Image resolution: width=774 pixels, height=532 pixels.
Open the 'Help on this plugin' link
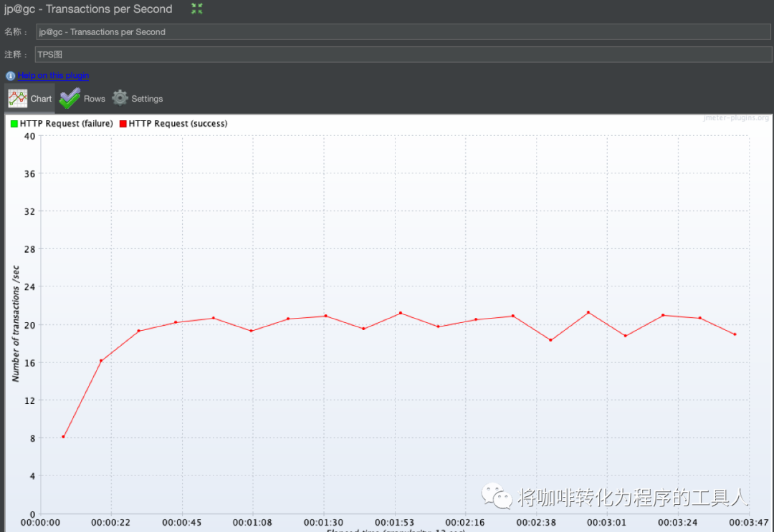click(53, 75)
